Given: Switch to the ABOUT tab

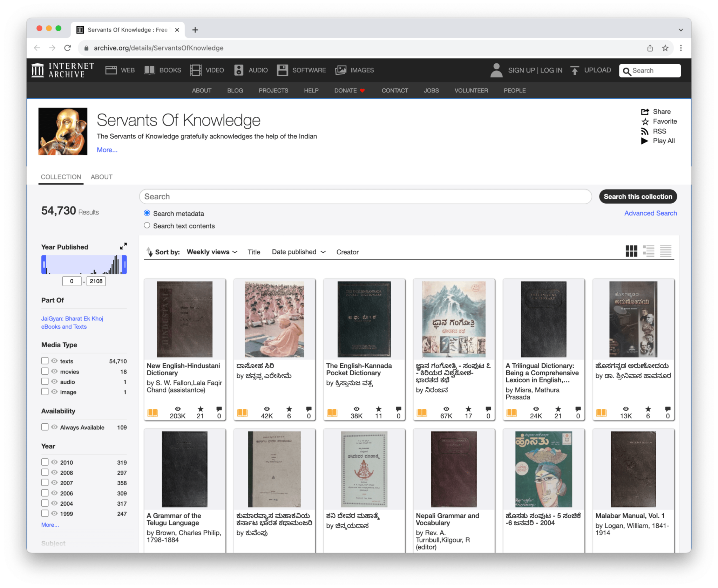Looking at the screenshot, I should pyautogui.click(x=101, y=177).
